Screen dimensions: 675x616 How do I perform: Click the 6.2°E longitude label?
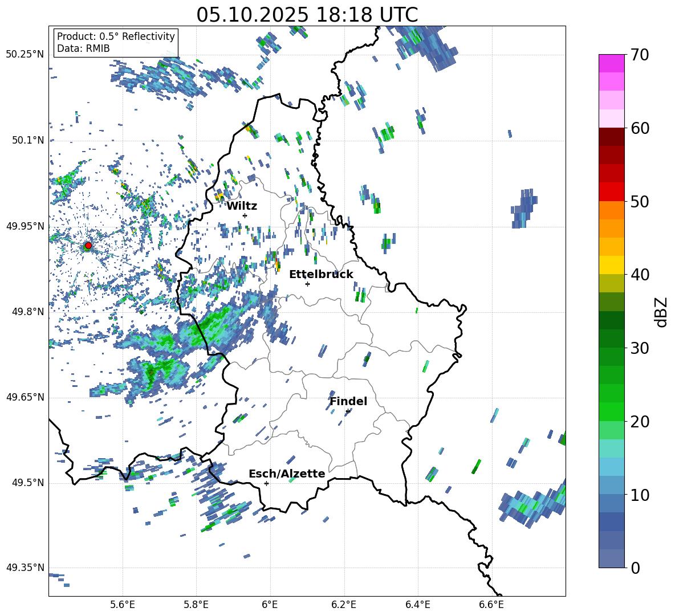pos(344,605)
